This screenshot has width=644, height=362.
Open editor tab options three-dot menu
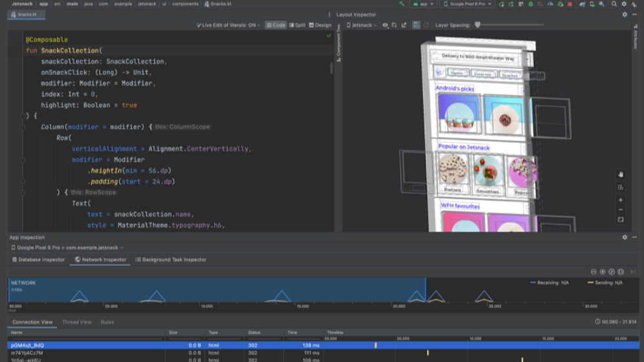click(x=329, y=14)
